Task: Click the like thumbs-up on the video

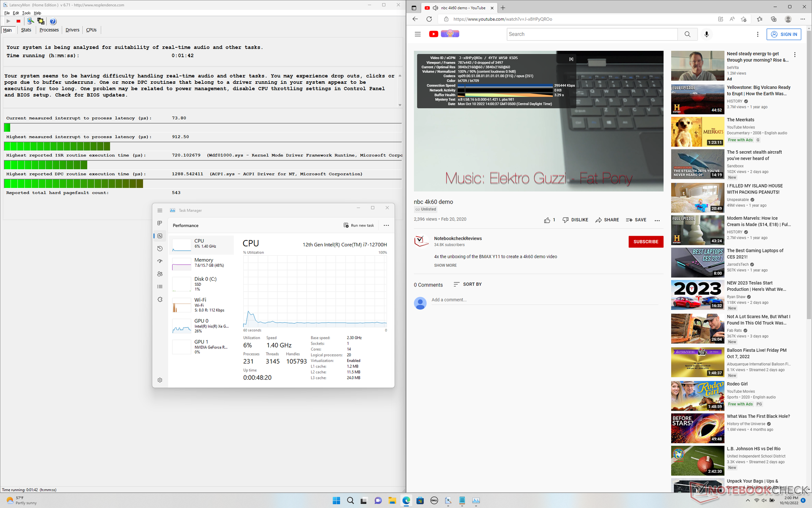Action: pos(547,220)
